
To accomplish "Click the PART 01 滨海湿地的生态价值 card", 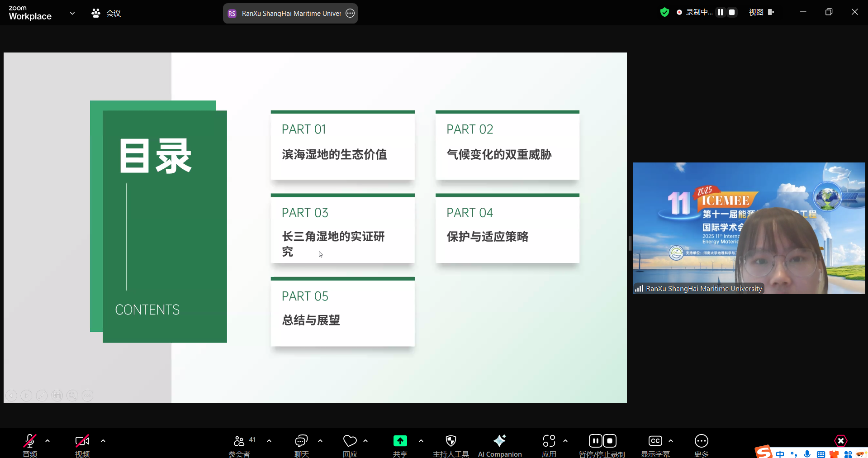I will [343, 145].
